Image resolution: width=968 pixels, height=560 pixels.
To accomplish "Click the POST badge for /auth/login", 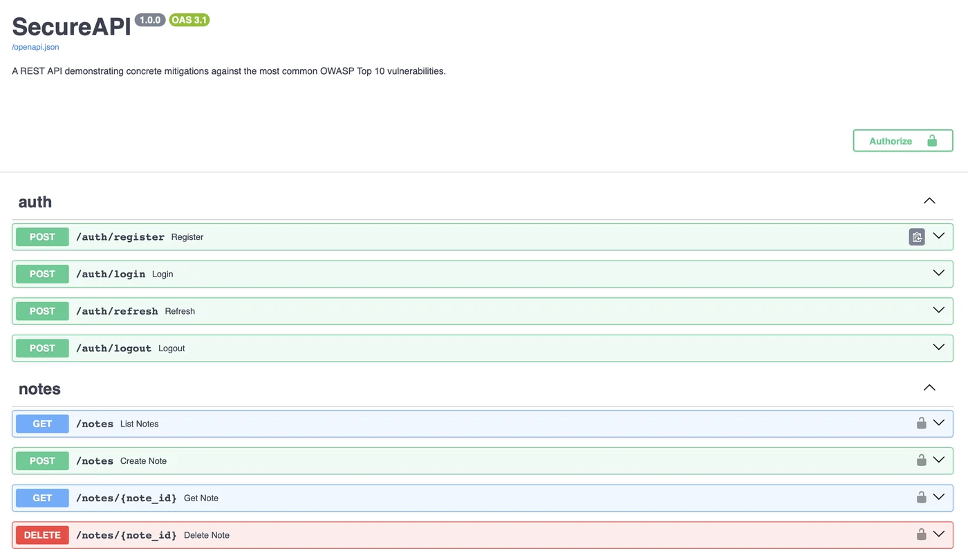I will [x=42, y=274].
